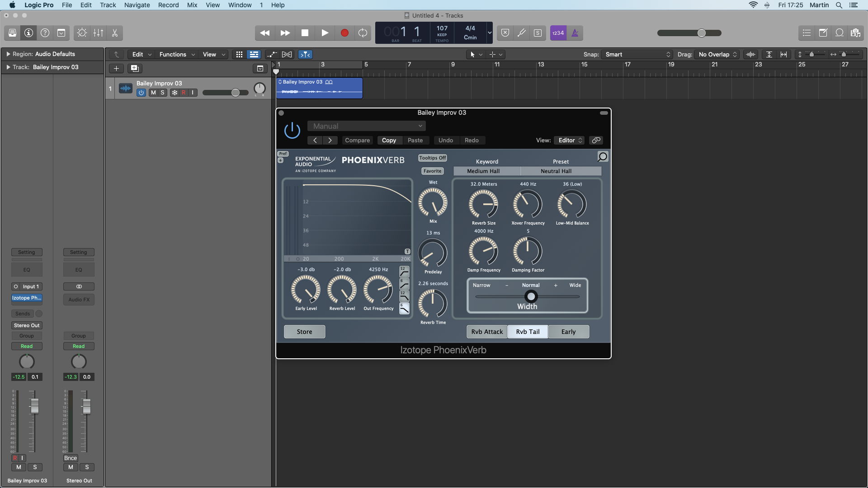The width and height of the screenshot is (868, 488).
Task: Open the tracks area View dropdown
Action: [x=213, y=54]
